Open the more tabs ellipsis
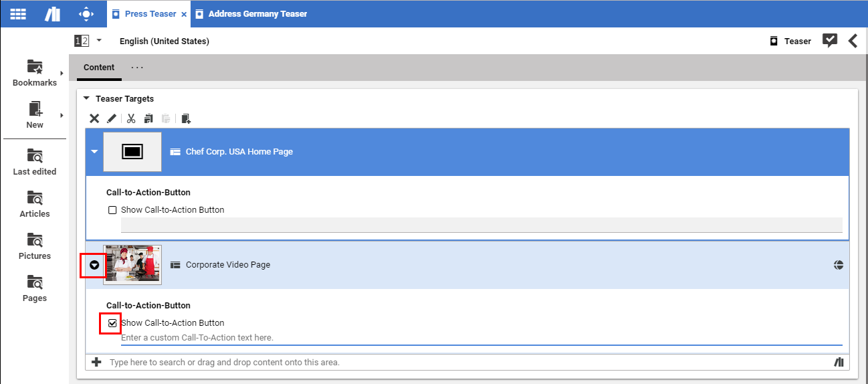The height and width of the screenshot is (384, 868). [x=137, y=68]
